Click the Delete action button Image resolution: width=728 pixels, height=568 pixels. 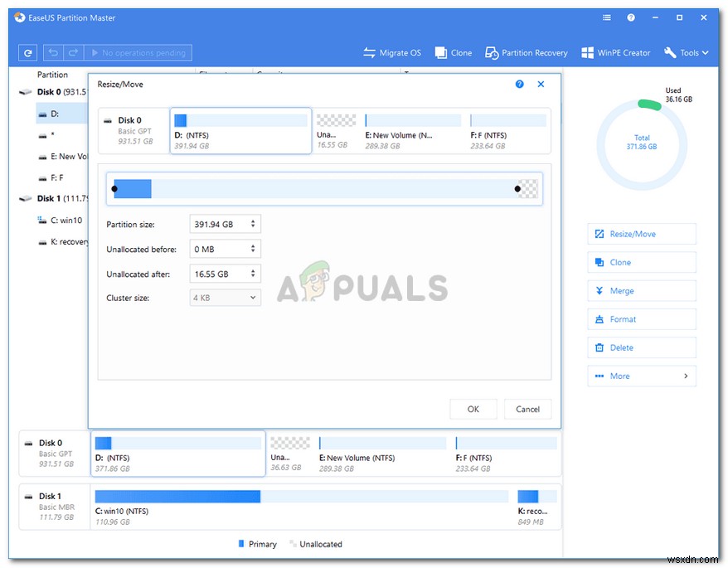pos(642,347)
